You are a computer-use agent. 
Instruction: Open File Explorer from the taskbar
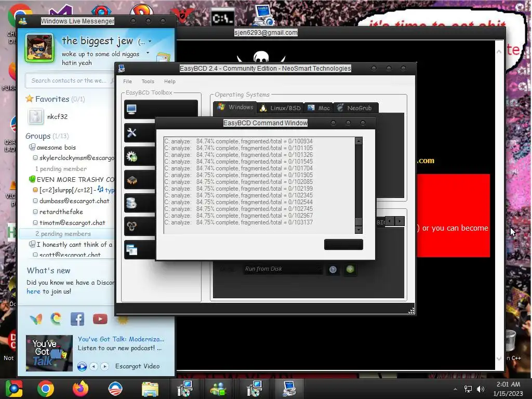(150, 389)
